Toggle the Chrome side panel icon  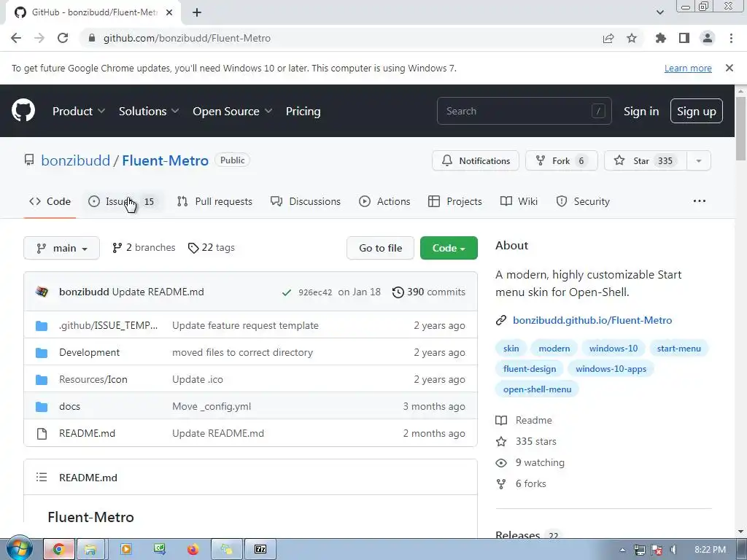click(684, 38)
